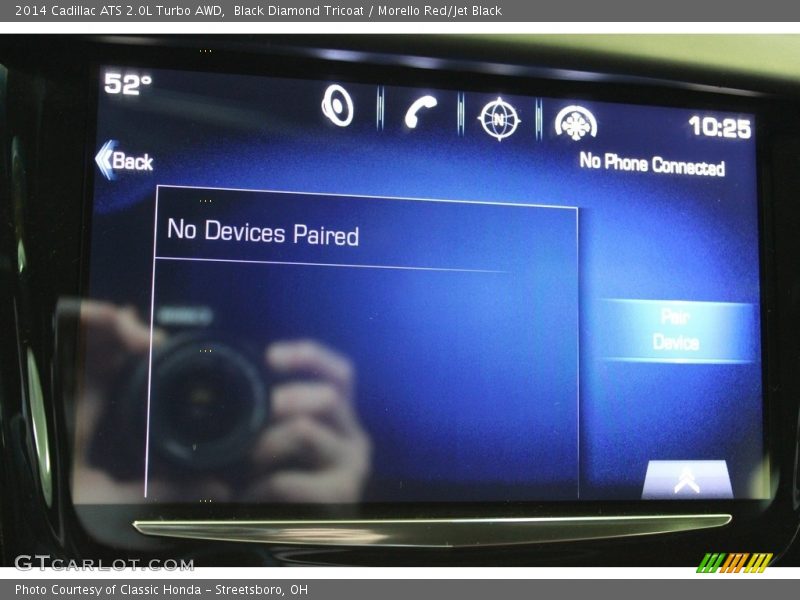Tap the phone handset icon
This screenshot has height=600, width=800.
click(420, 112)
